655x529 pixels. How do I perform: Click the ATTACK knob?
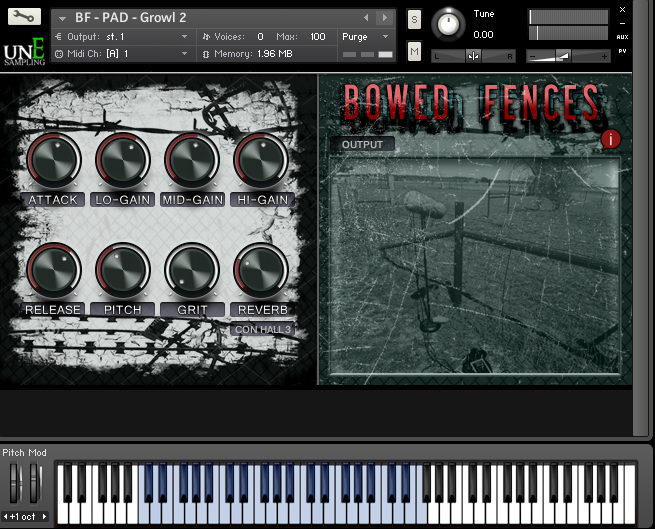tap(52, 160)
